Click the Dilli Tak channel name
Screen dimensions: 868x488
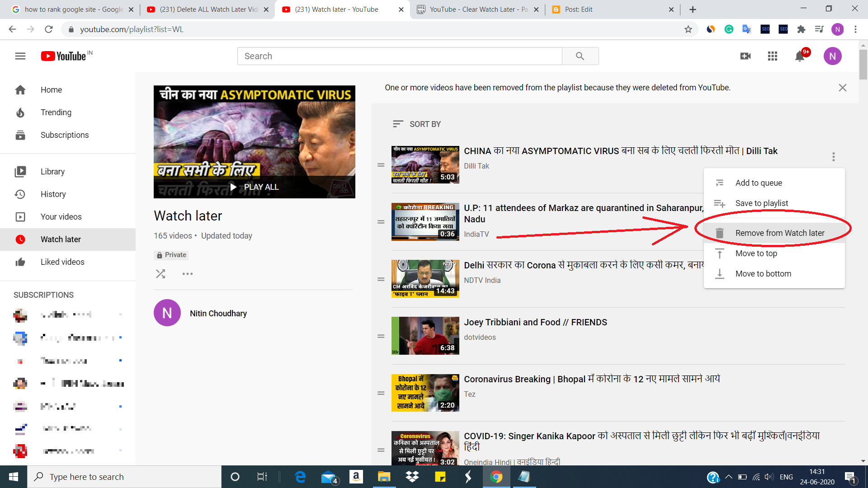pos(476,166)
